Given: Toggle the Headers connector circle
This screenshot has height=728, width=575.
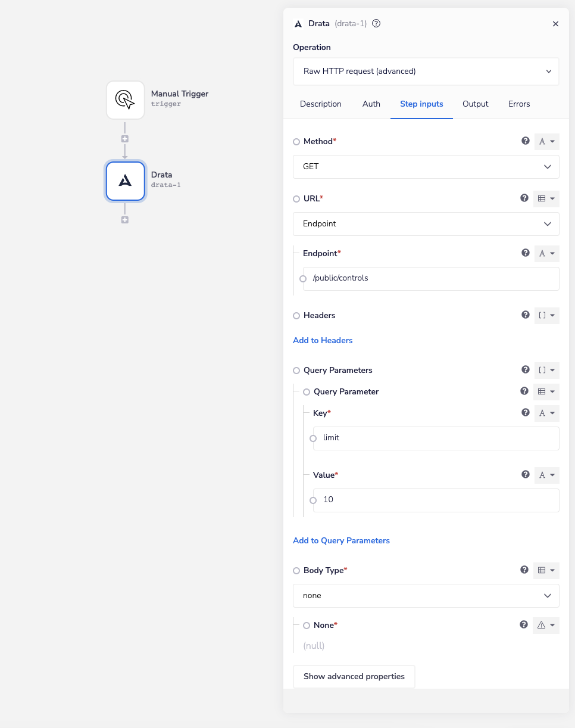Looking at the screenshot, I should [296, 316].
